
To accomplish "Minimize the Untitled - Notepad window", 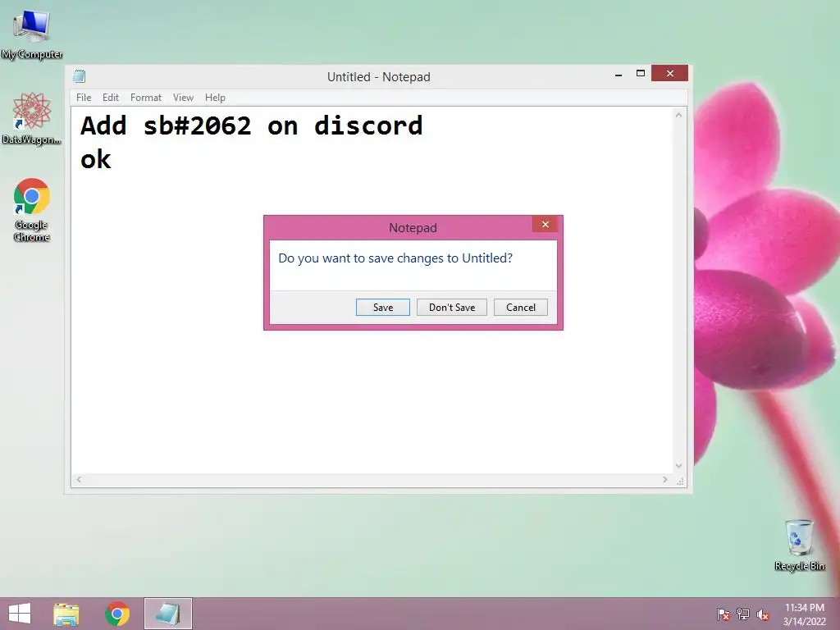I will click(619, 74).
